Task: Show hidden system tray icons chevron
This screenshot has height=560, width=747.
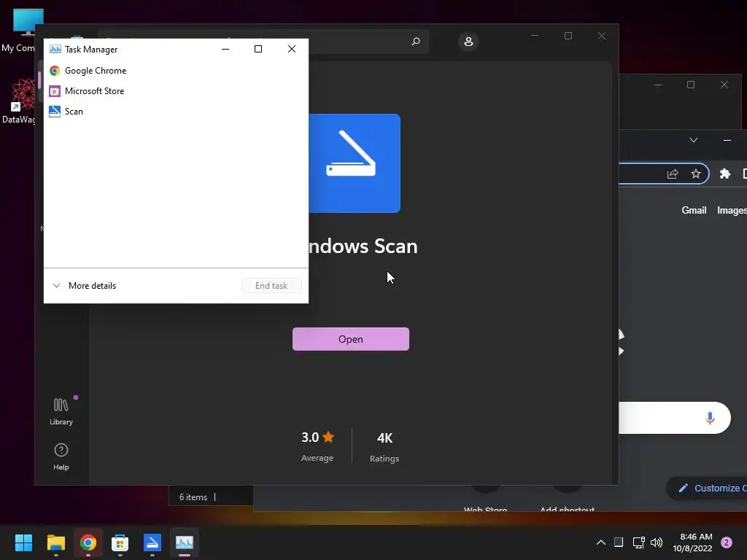Action: (601, 542)
